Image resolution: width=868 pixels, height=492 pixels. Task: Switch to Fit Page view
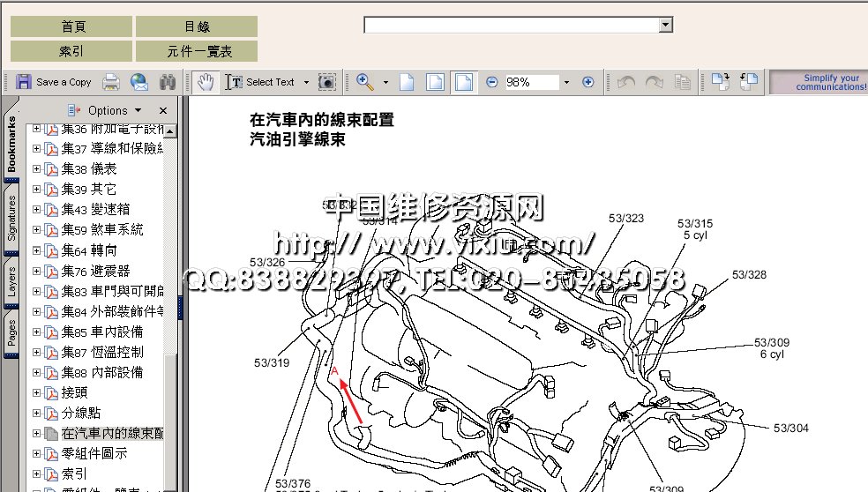[435, 82]
